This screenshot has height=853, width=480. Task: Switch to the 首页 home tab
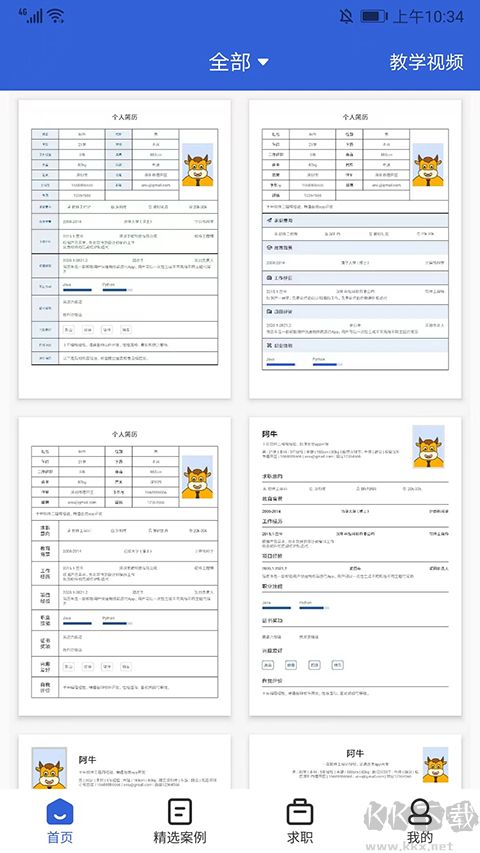tap(60, 820)
